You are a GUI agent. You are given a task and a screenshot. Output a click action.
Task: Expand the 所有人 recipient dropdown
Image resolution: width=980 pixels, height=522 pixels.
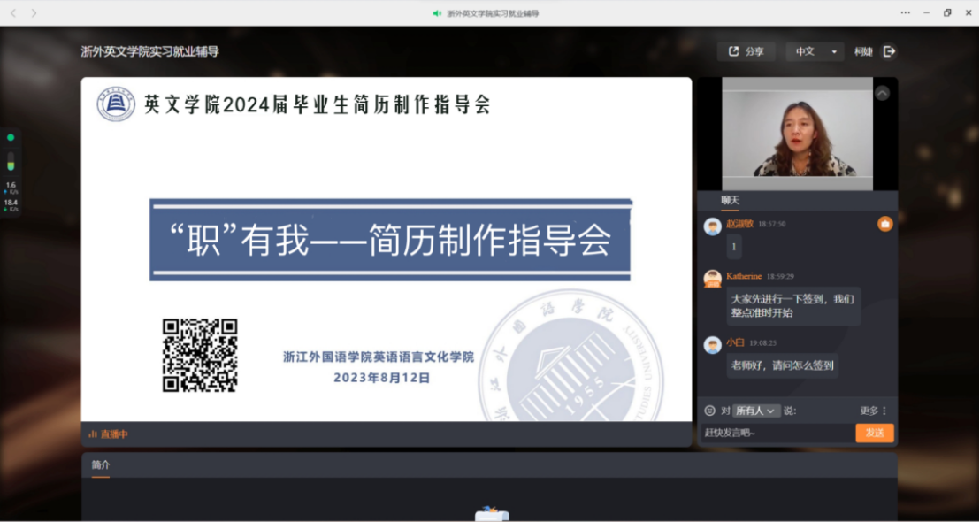(x=756, y=411)
